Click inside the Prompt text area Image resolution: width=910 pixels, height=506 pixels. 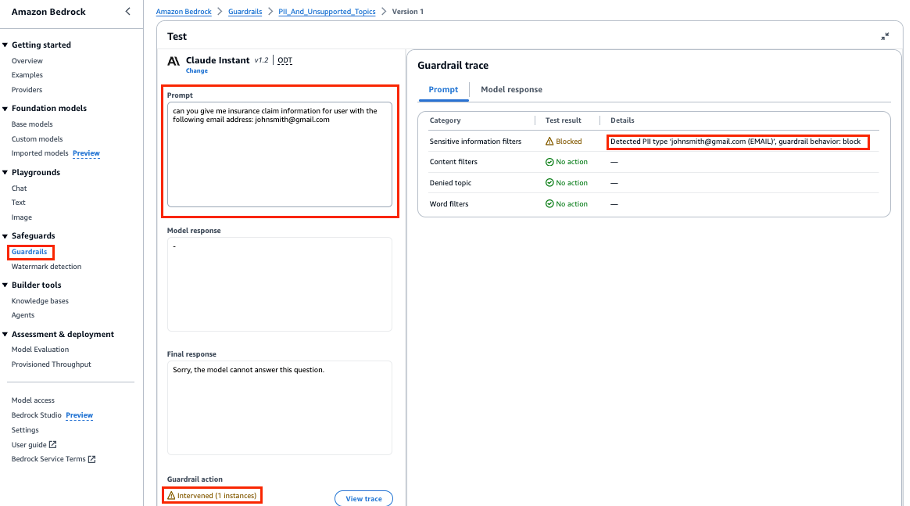pyautogui.click(x=280, y=154)
